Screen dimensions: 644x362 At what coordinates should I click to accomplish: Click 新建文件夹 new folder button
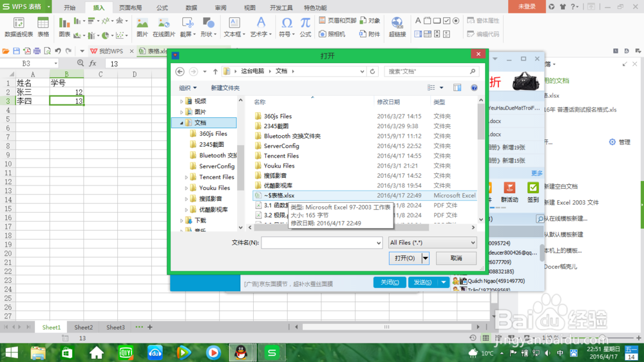(x=225, y=88)
